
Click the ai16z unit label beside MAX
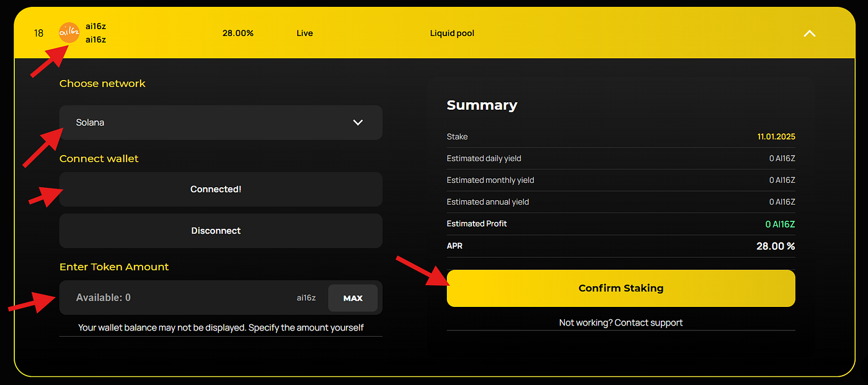point(306,298)
